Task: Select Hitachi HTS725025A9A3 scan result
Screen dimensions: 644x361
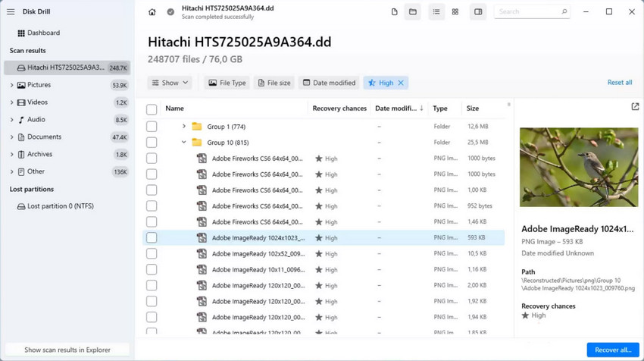Action: pyautogui.click(x=67, y=67)
